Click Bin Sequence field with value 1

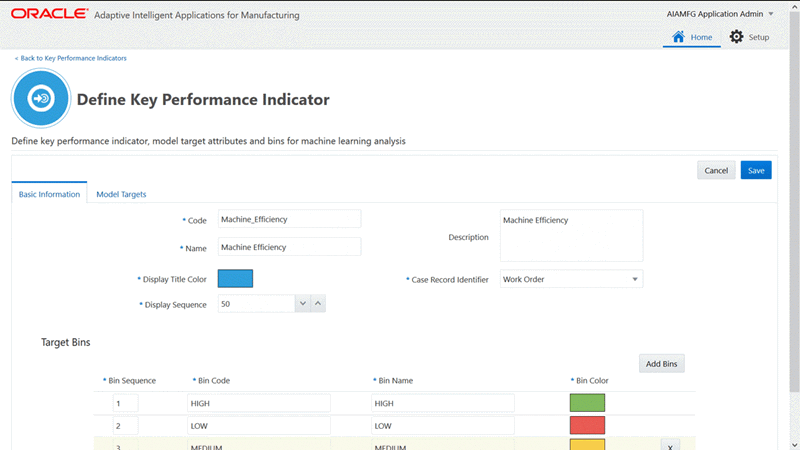[125, 403]
